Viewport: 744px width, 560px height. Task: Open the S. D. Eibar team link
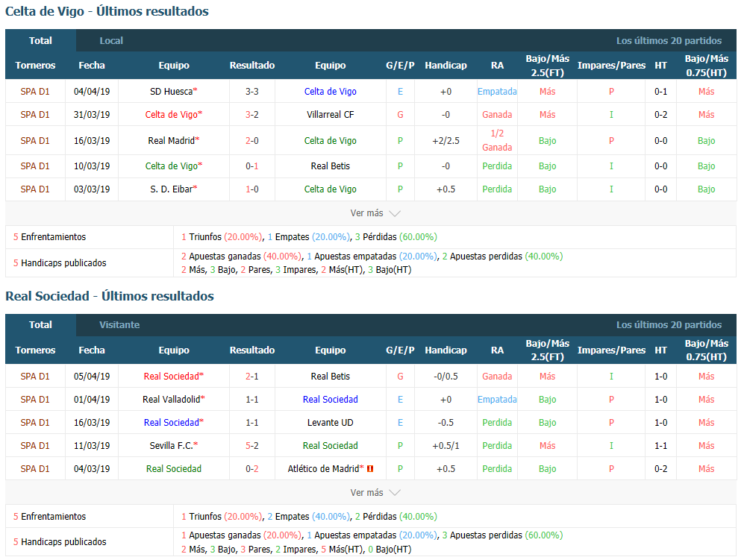pyautogui.click(x=172, y=189)
